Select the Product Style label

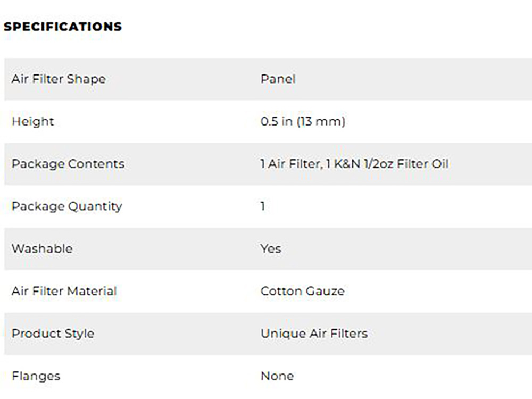pos(53,334)
